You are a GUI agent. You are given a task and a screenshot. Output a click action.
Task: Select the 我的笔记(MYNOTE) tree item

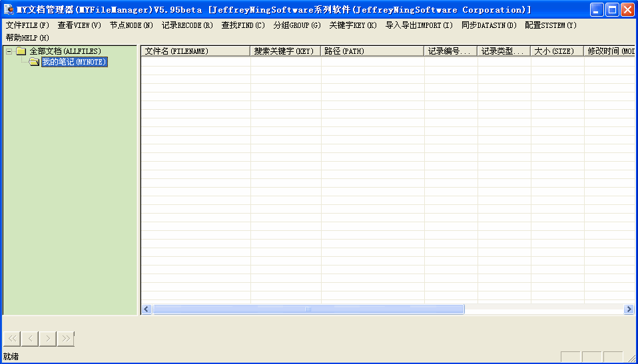tap(74, 62)
